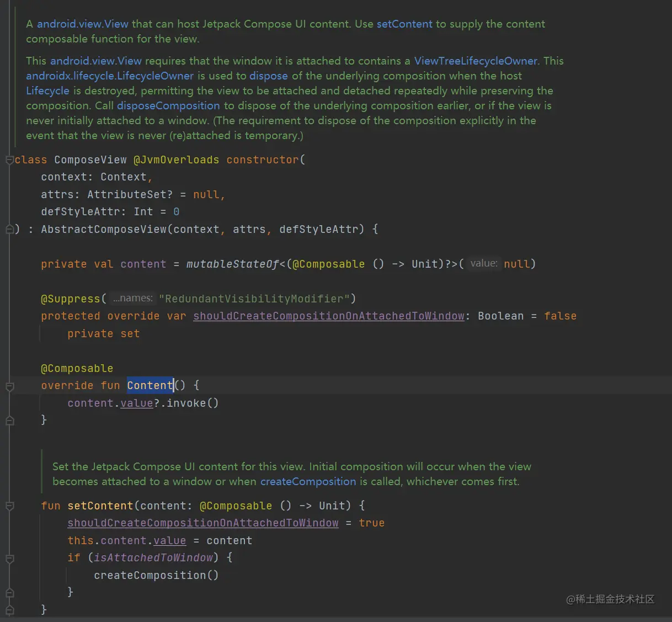Click isAttachedToWindow in if condition
Viewport: 672px width, 622px height.
coord(153,558)
